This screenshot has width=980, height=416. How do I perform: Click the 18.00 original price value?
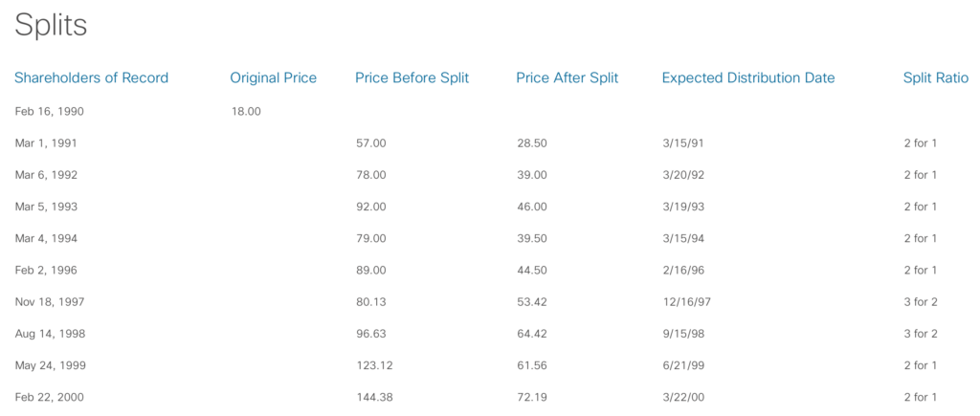[246, 112]
